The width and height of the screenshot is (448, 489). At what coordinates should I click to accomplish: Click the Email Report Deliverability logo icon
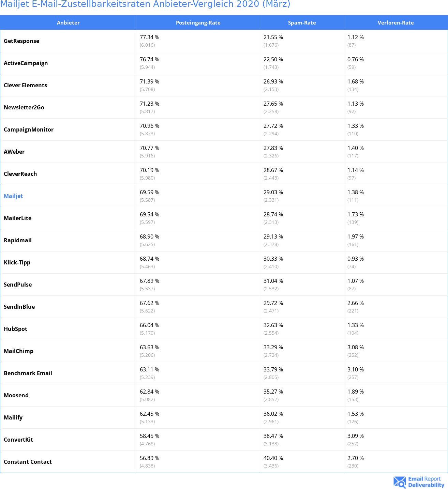pos(400,482)
